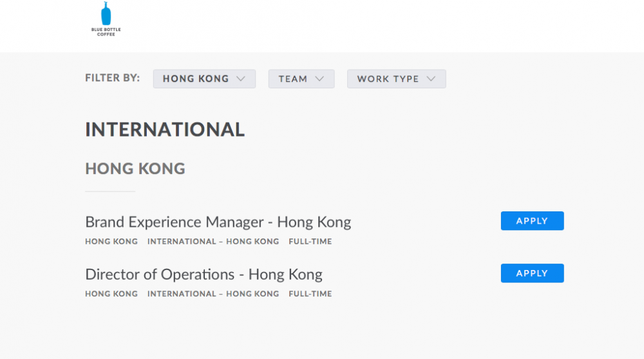Open Director of Operations - Hong Kong job title
The height and width of the screenshot is (359, 644).
click(x=204, y=275)
